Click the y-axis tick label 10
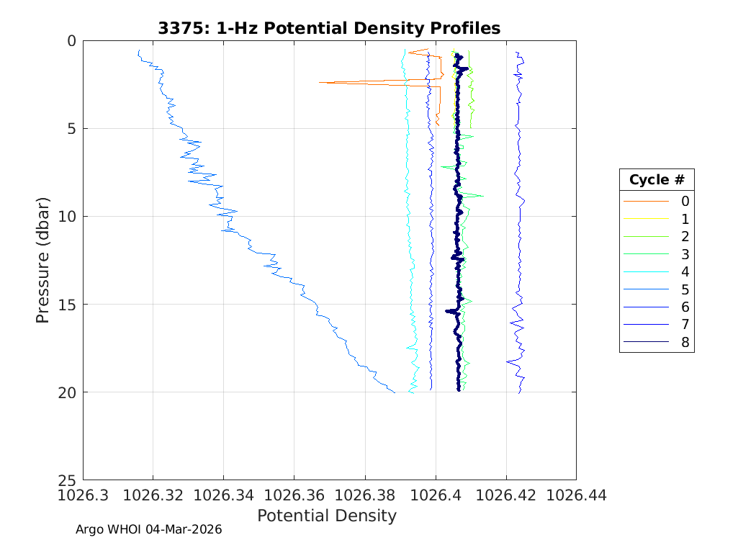756x540 pixels. click(x=67, y=216)
